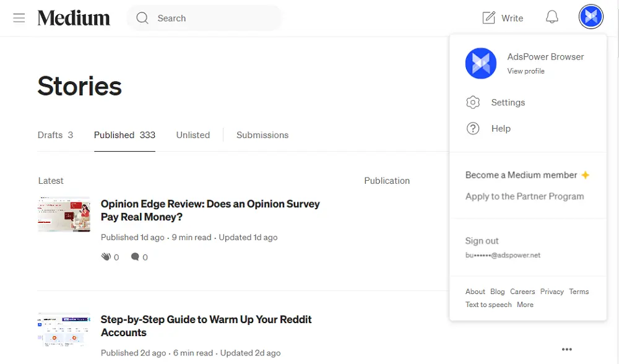Viewport: 619px width, 364px height.
Task: Open Opinion Edge Review story thumbnail
Action: 64,214
